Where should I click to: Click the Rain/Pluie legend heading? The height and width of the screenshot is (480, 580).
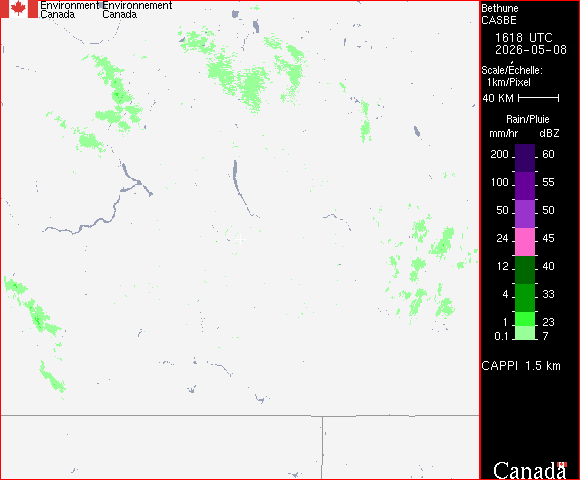click(527, 119)
